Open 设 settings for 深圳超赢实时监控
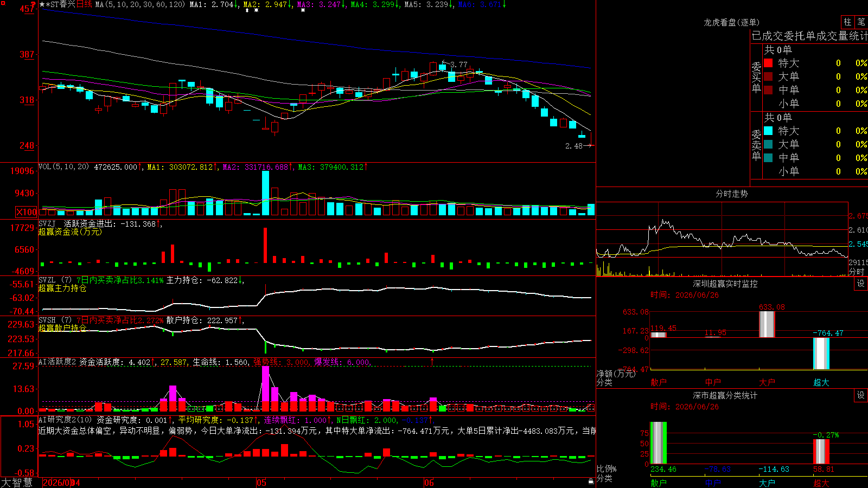 (x=861, y=284)
